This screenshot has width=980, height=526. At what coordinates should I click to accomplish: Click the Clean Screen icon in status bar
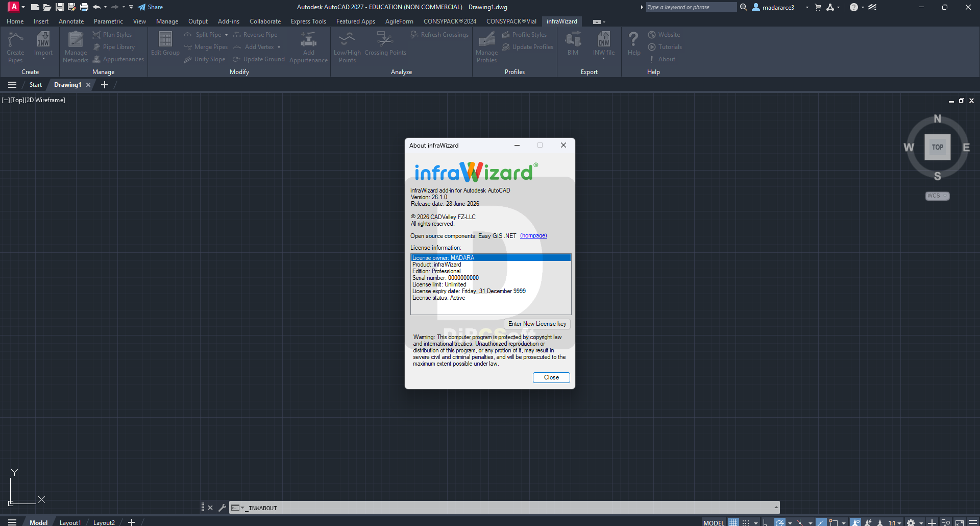pyautogui.click(x=960, y=522)
